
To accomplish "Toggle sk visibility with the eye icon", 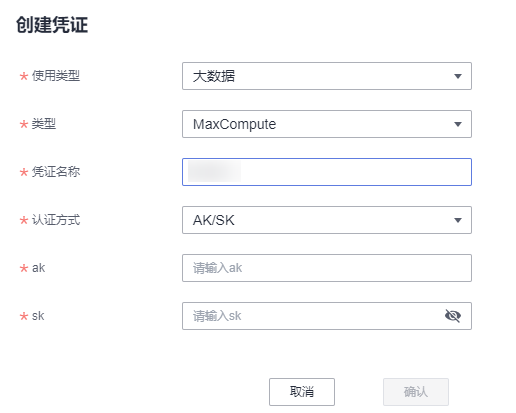I will coord(453,316).
